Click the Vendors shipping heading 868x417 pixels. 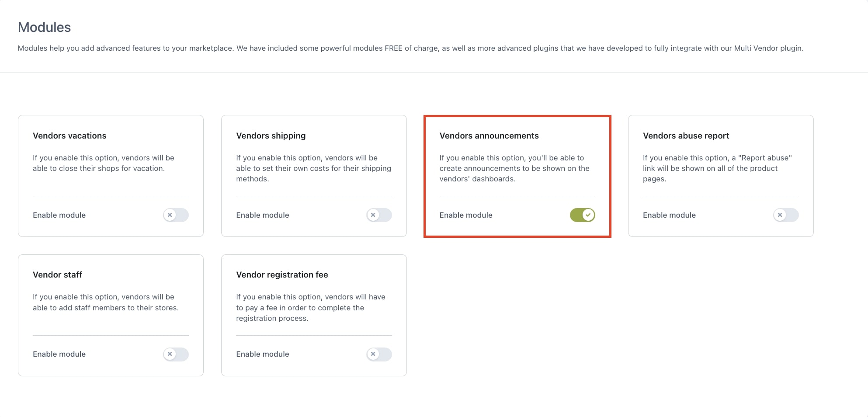(271, 136)
